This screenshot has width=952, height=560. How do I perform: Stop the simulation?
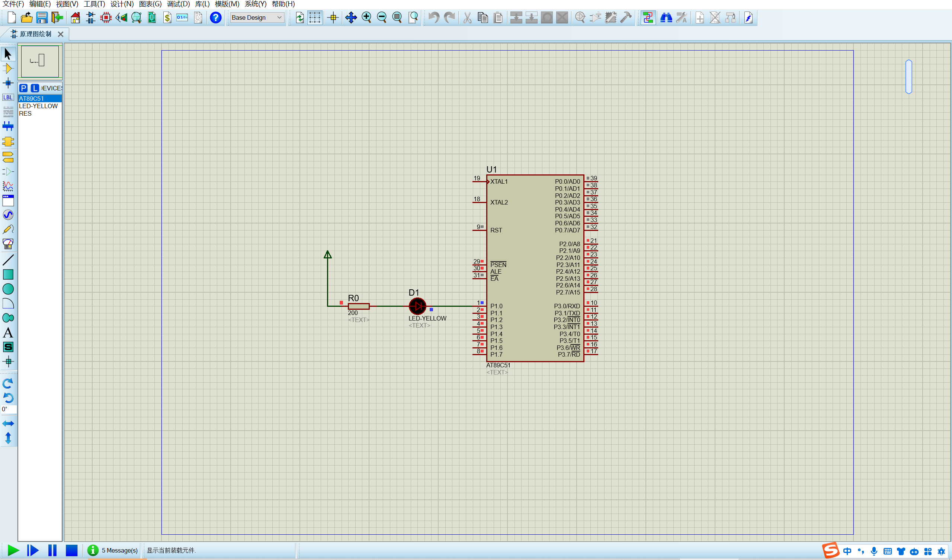pos(72,550)
